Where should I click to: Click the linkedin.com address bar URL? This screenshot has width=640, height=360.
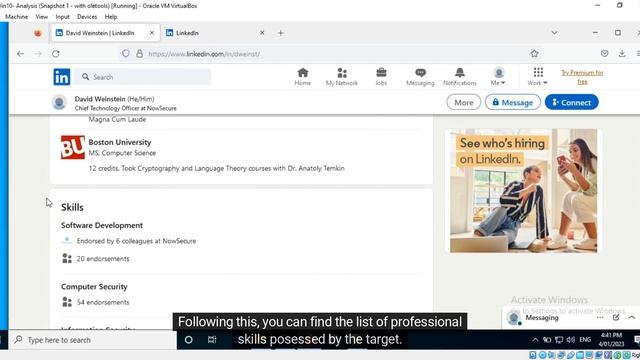point(204,54)
